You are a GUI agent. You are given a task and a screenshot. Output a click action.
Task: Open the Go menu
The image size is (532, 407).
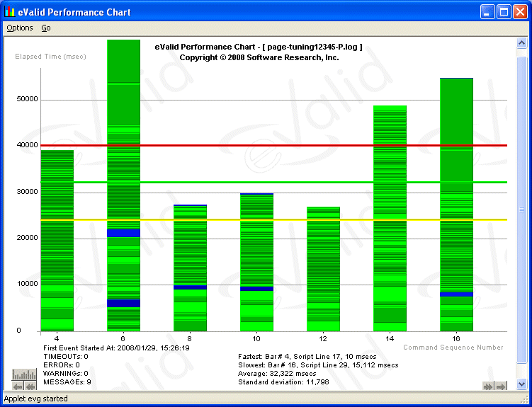point(46,28)
